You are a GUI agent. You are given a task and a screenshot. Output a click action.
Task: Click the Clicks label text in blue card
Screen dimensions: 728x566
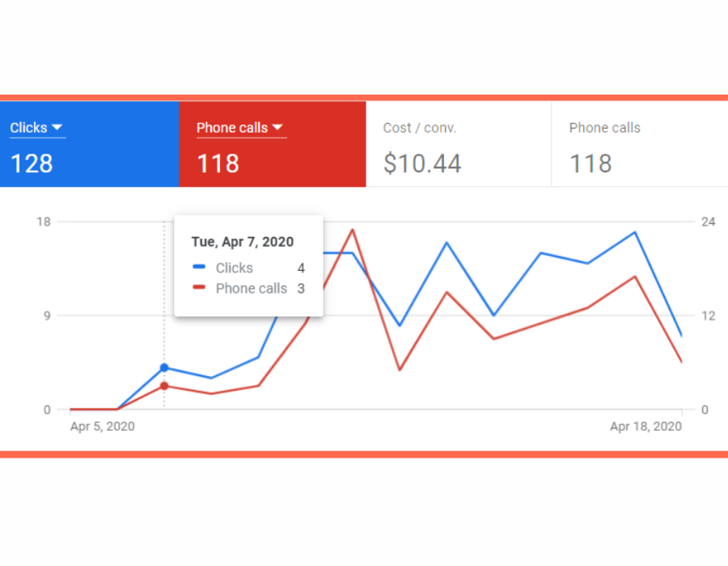(x=29, y=128)
